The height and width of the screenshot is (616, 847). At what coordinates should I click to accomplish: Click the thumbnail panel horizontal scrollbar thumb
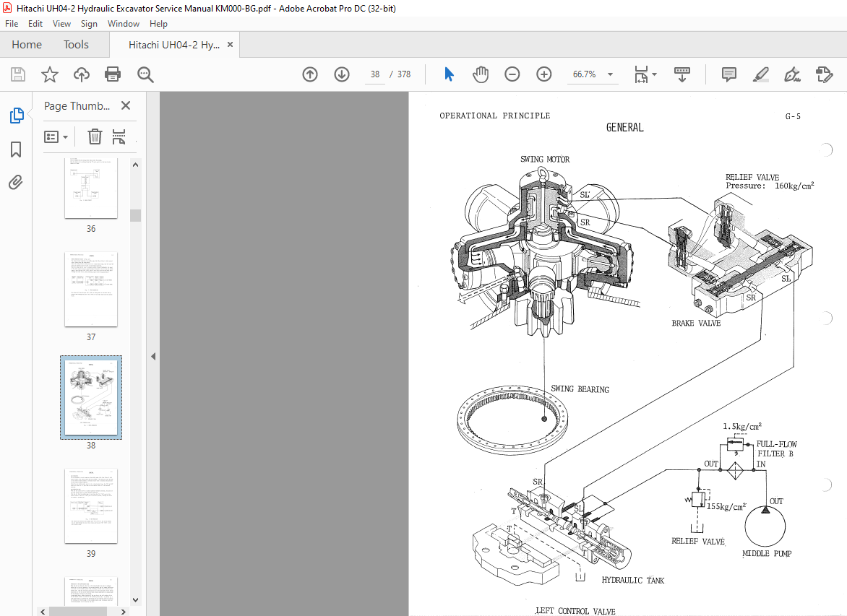[x=78, y=612]
